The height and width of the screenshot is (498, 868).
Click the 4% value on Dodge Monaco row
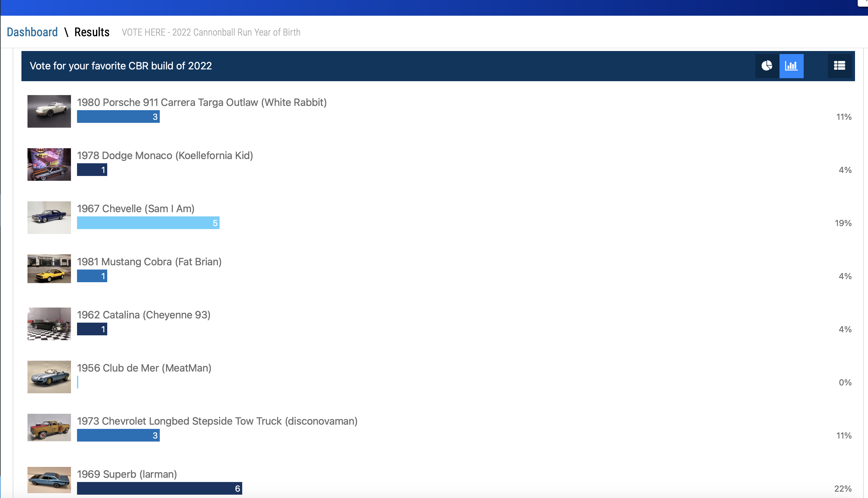(x=845, y=170)
